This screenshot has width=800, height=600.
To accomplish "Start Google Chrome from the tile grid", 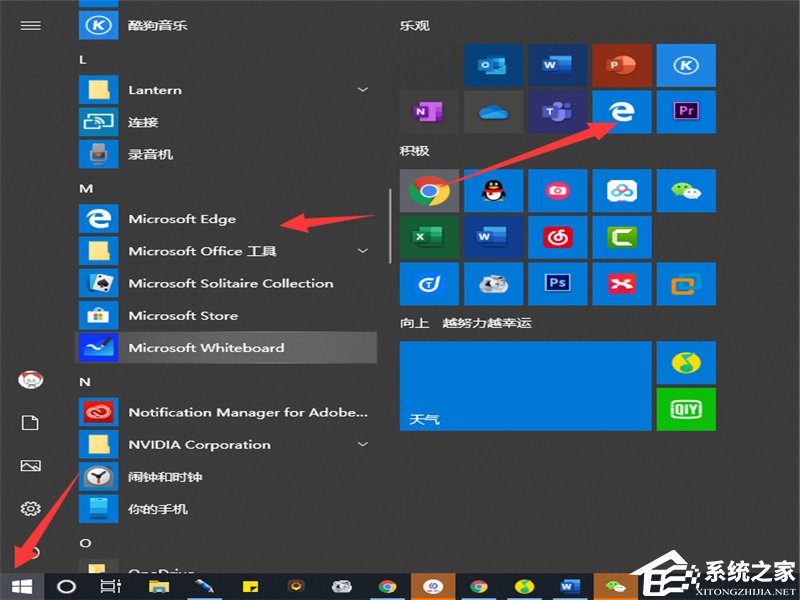I will [429, 190].
